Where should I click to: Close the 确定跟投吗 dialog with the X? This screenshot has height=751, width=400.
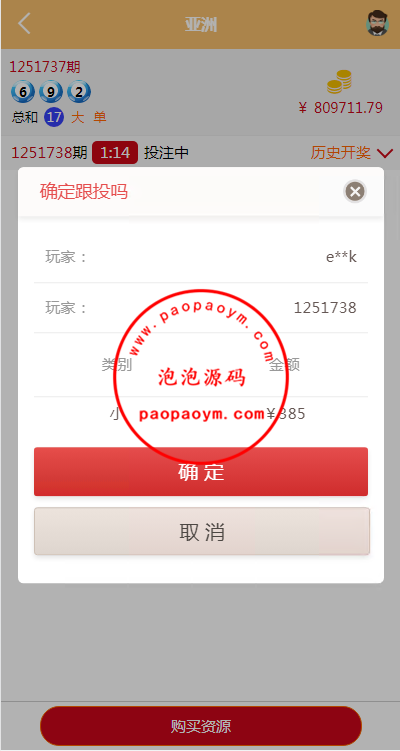355,192
